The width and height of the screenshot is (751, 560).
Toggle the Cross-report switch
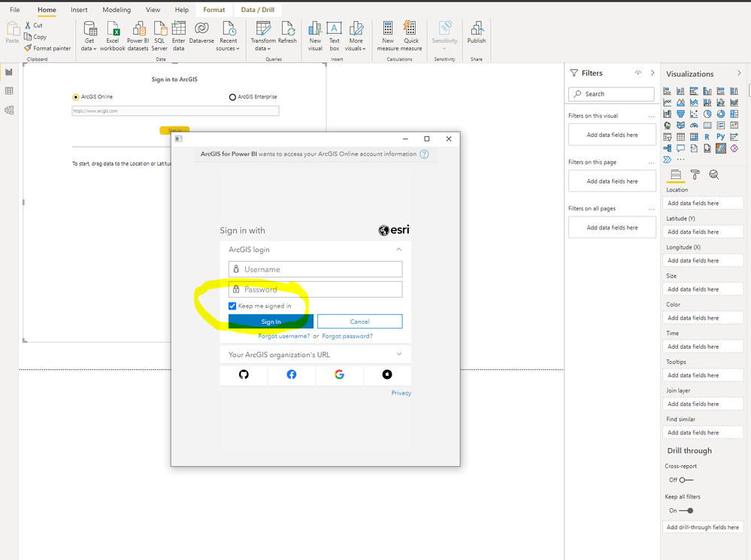[x=685, y=480]
